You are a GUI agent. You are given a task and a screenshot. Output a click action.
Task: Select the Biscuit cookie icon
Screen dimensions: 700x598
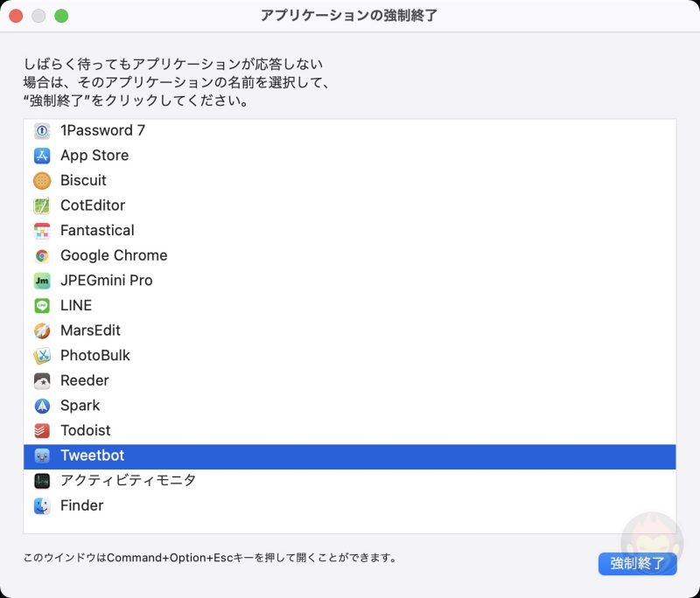point(42,181)
